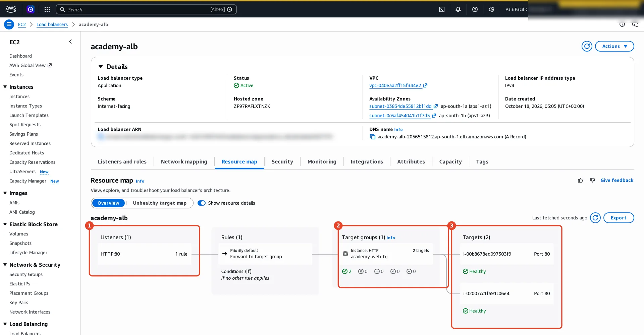
Task: Open external link icon next to VPC ID
Action: [425, 85]
